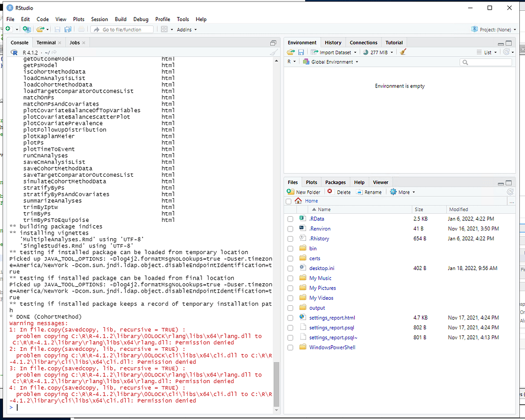Save the current environment with the save icon
This screenshot has height=420, width=525.
click(x=300, y=52)
